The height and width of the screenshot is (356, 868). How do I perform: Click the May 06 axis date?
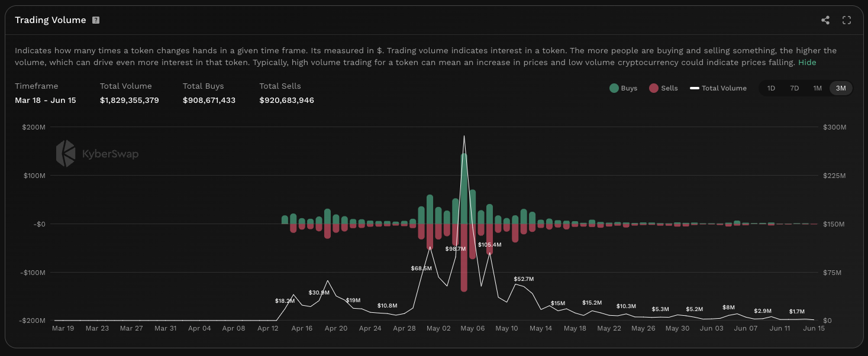(x=473, y=328)
